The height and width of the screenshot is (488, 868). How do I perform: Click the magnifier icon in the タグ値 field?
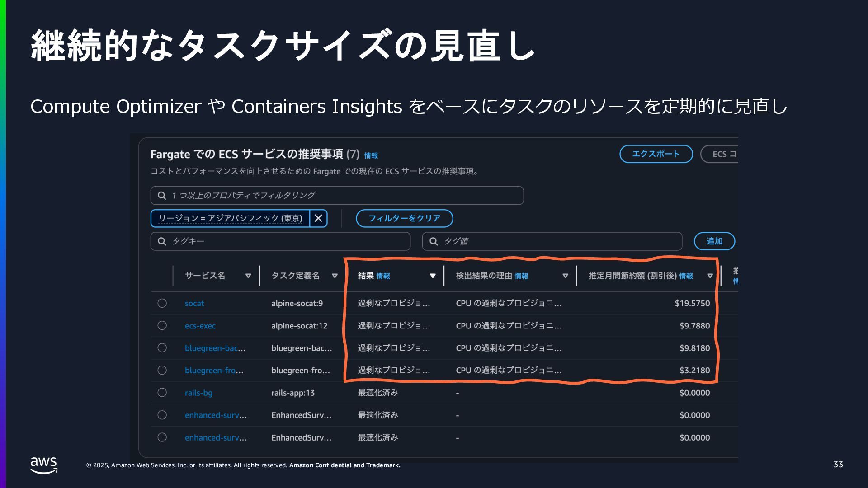point(434,241)
